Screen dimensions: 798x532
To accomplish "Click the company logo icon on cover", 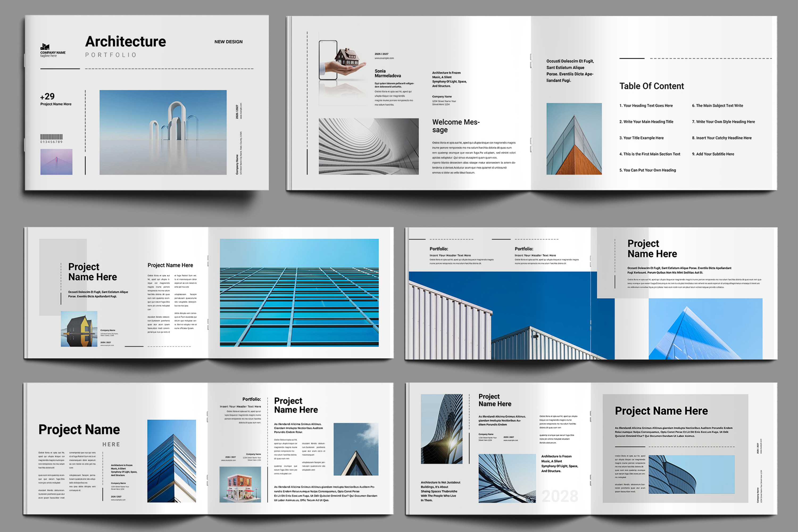I will coord(45,47).
